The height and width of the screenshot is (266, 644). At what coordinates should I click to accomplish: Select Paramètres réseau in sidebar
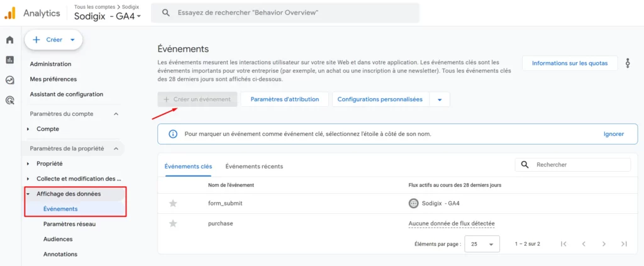coord(69,224)
